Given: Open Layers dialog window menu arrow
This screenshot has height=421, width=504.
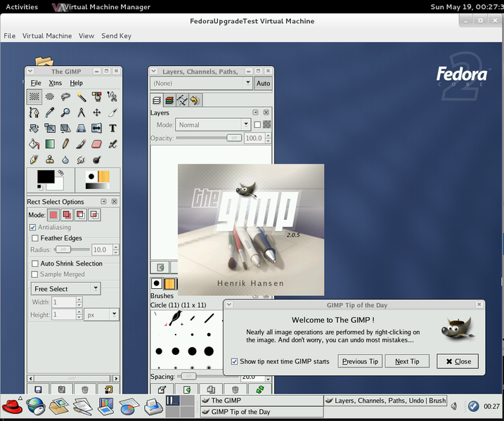Looking at the screenshot, I should point(154,71).
